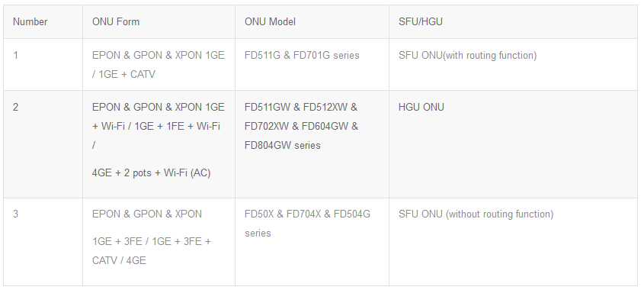Viewport: 644px width, 290px height.
Task: Click the SFU ONU(with routing function) text
Action: pyautogui.click(x=467, y=56)
